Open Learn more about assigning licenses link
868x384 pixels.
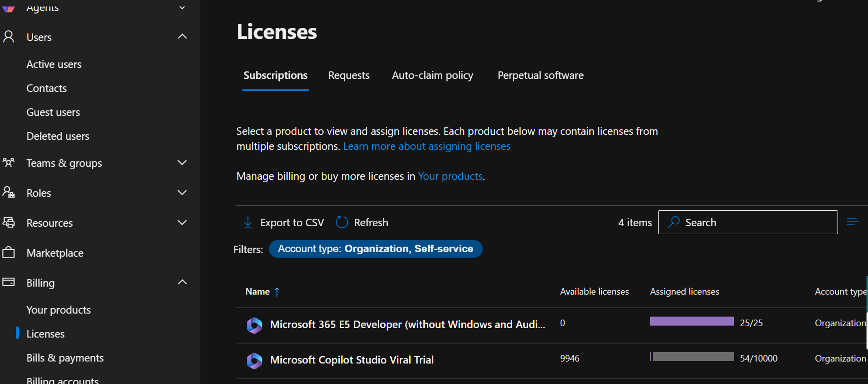[427, 146]
